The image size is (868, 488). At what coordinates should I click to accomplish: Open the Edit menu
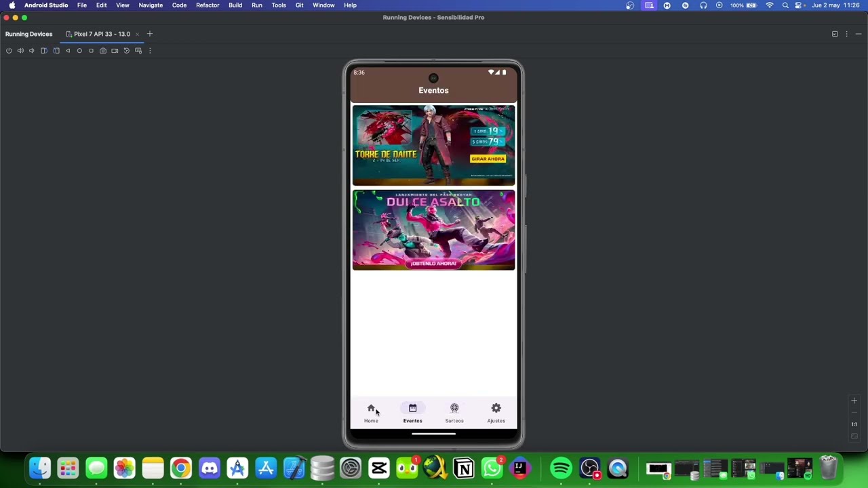101,5
